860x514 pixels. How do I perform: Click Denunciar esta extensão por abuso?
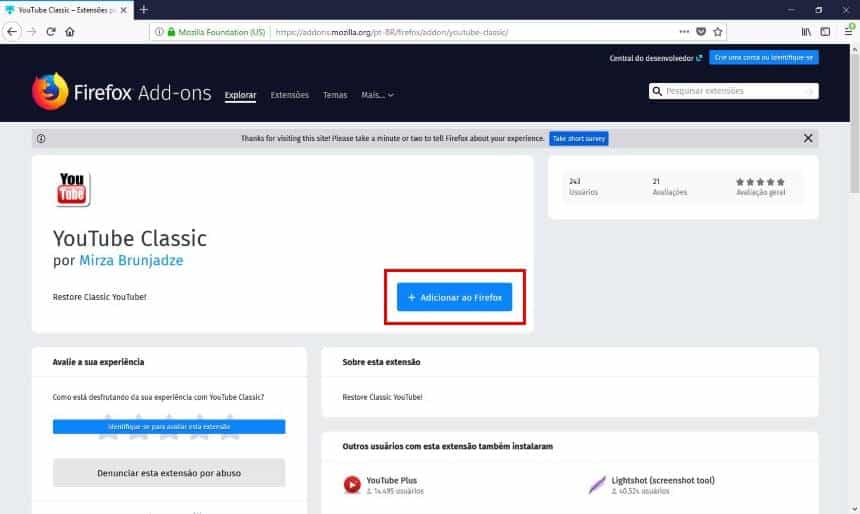169,473
